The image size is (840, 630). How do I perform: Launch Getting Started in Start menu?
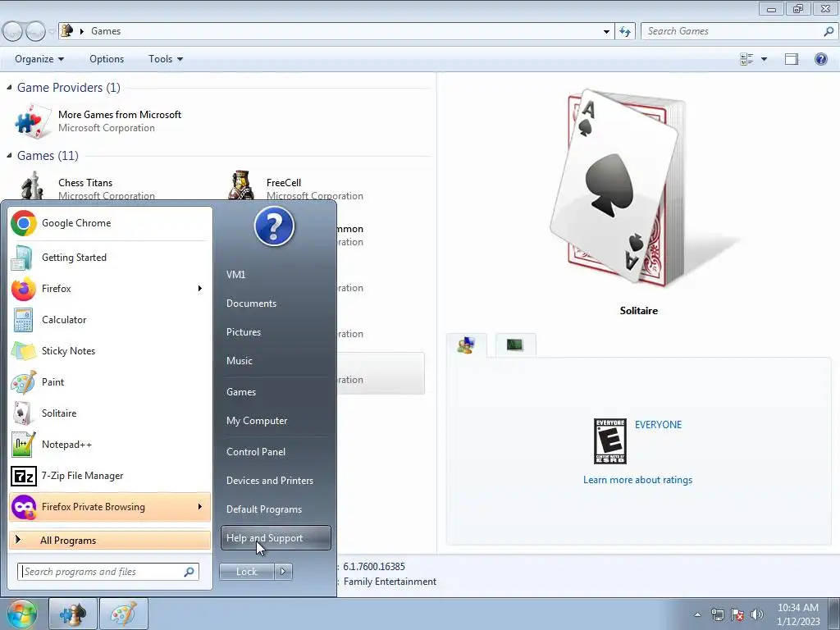point(110,257)
